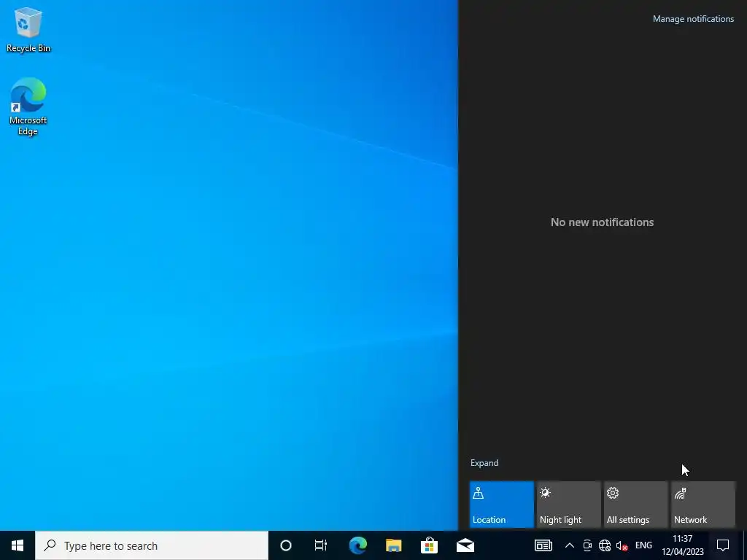This screenshot has height=560, width=747.
Task: Open the News and interests widget
Action: (x=543, y=545)
